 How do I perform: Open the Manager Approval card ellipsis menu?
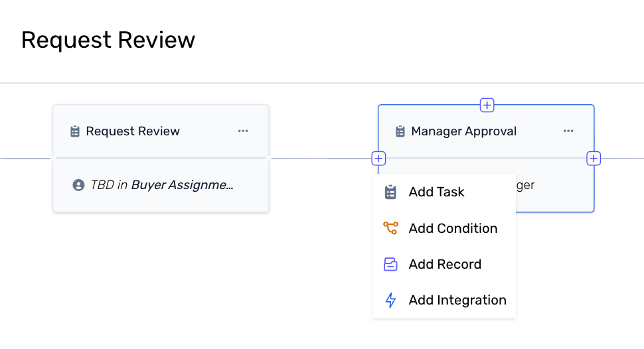(568, 131)
